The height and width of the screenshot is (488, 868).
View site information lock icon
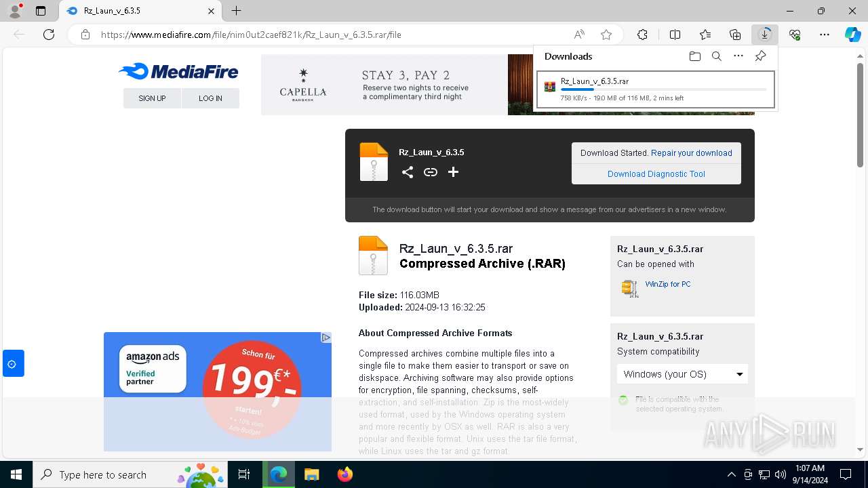[x=85, y=35]
